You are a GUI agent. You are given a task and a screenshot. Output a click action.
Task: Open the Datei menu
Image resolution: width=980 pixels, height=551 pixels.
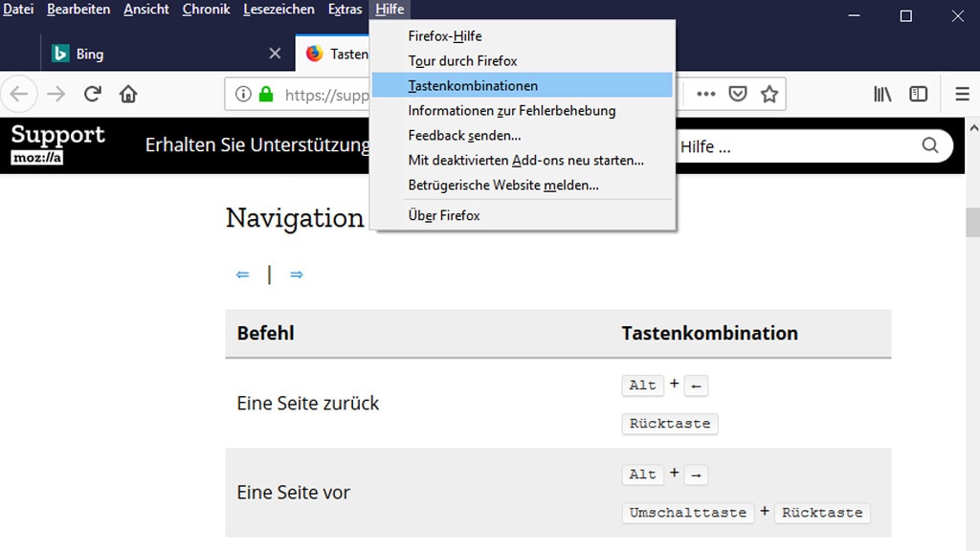[18, 10]
